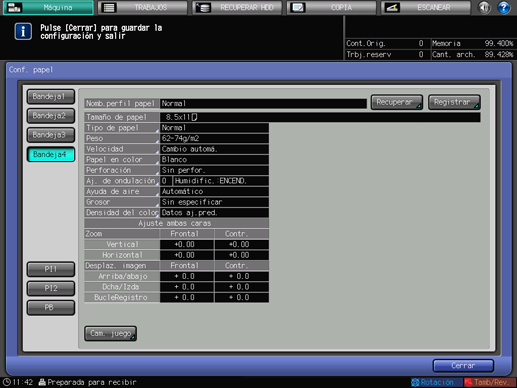Select the PB tray button

pos(51,307)
